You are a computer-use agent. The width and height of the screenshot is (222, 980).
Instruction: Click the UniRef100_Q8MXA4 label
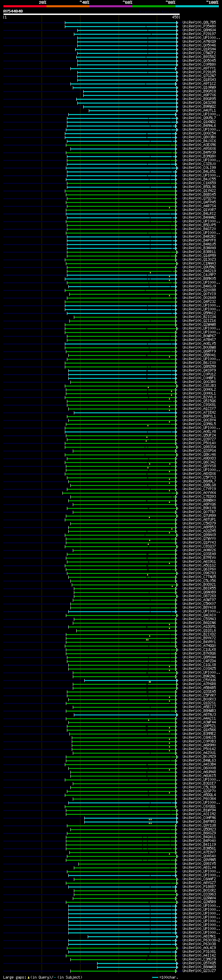pos(199,657)
